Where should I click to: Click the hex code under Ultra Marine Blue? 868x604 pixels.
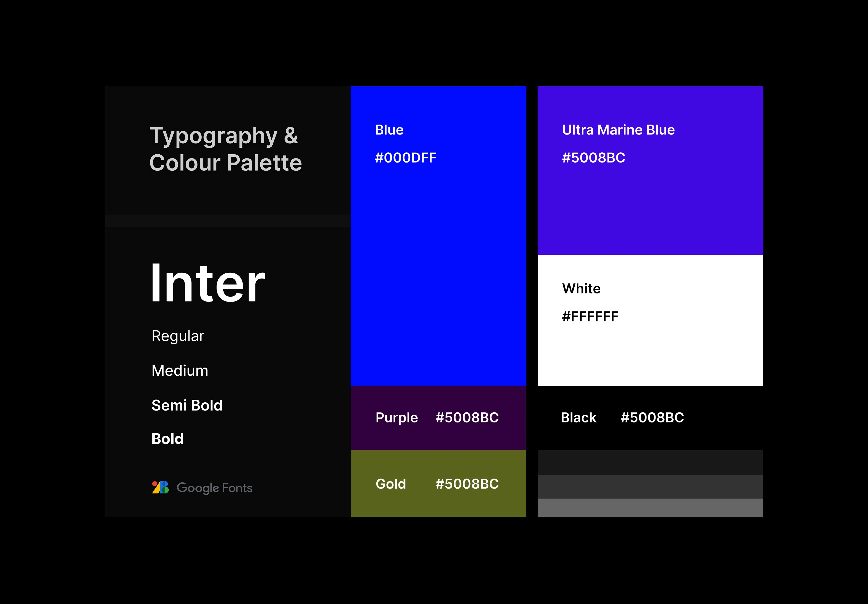tap(593, 158)
